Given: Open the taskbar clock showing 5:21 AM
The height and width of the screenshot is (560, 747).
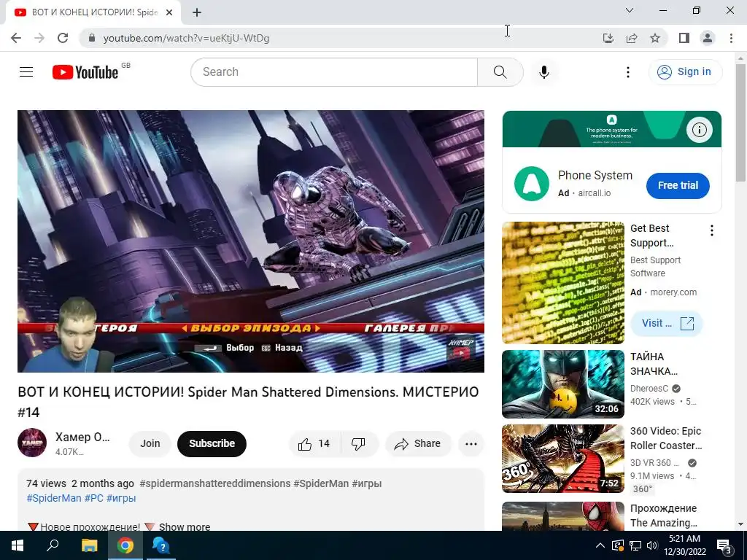Looking at the screenshot, I should pyautogui.click(x=684, y=545).
